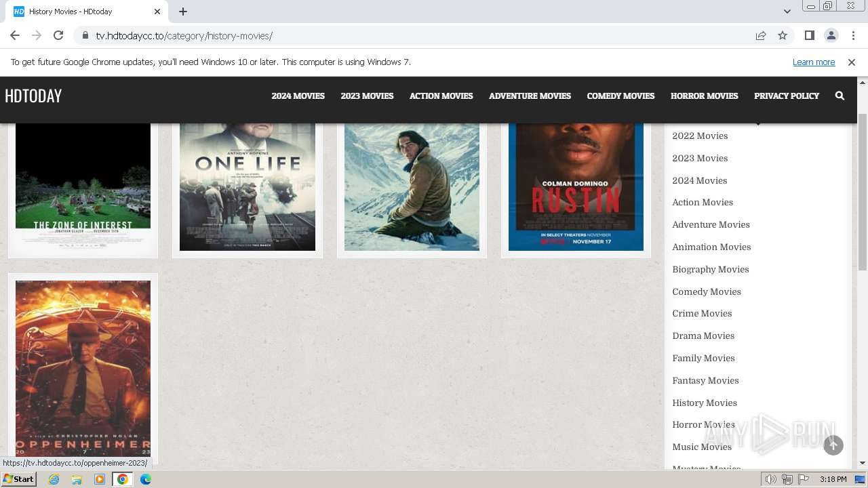Click the HDTODAY site logo
Viewport: 868px width, 488px height.
pyautogui.click(x=33, y=96)
